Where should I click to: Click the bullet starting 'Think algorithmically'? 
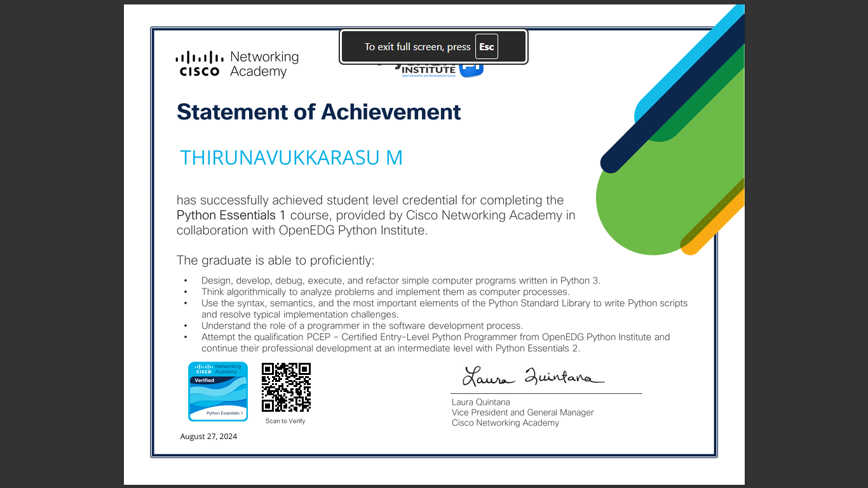[385, 292]
